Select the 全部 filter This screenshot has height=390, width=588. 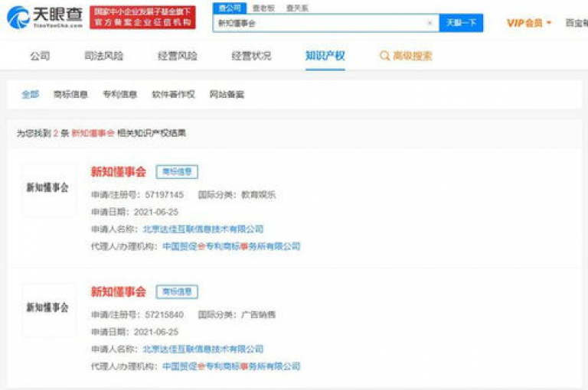(x=31, y=94)
